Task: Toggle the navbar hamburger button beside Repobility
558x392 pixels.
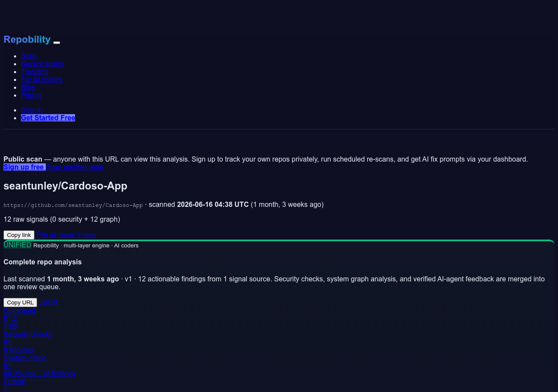Action: (57, 42)
